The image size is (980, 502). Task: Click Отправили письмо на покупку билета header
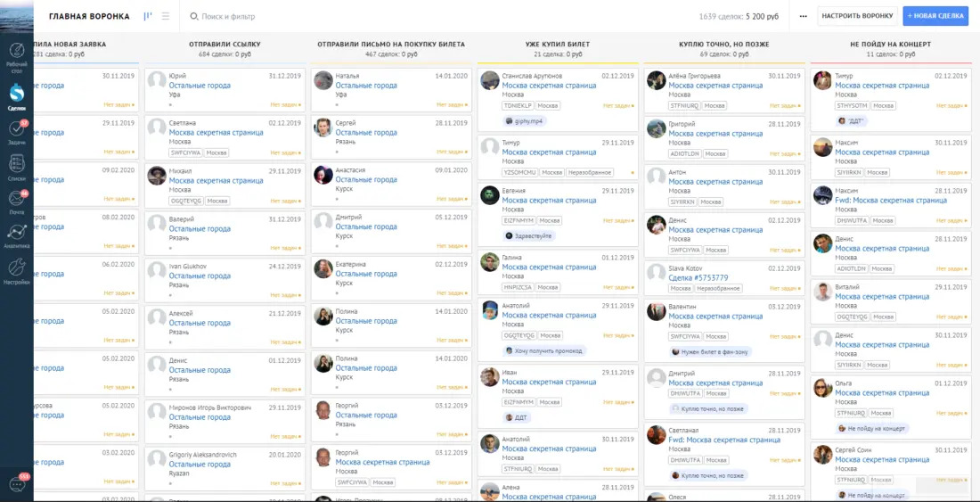[x=391, y=45]
